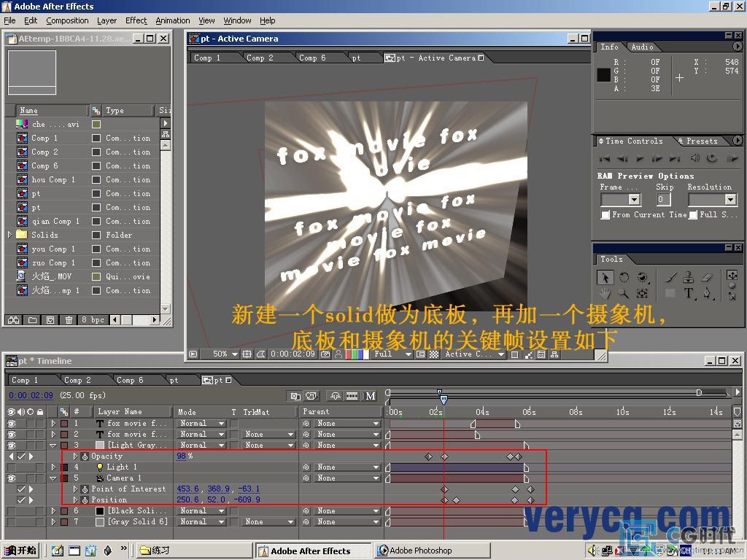Open the Active Camera view dropdown
This screenshot has height=560, width=747.
[474, 354]
